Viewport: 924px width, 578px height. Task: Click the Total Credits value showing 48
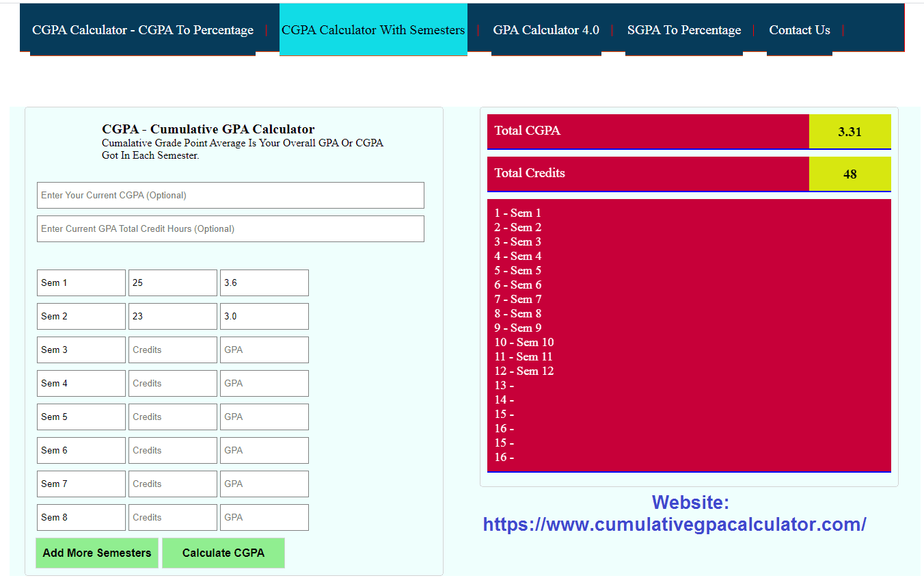point(850,174)
